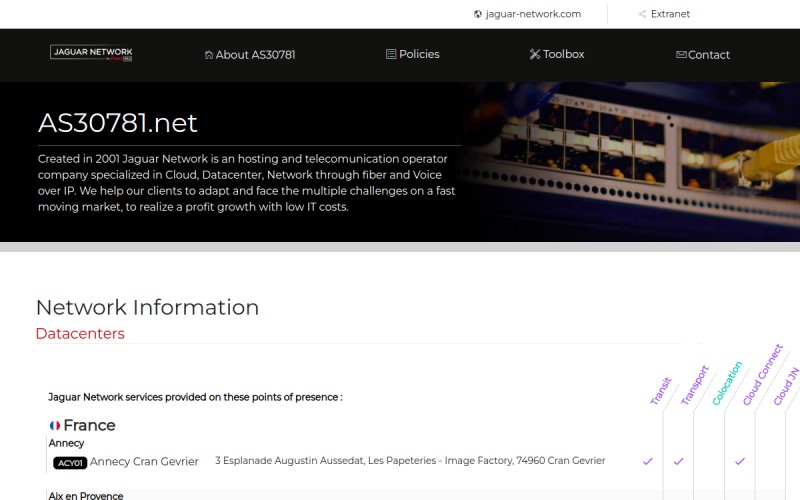This screenshot has width=800, height=500.
Task: Click the Jaguar Network logo
Action: click(x=91, y=53)
